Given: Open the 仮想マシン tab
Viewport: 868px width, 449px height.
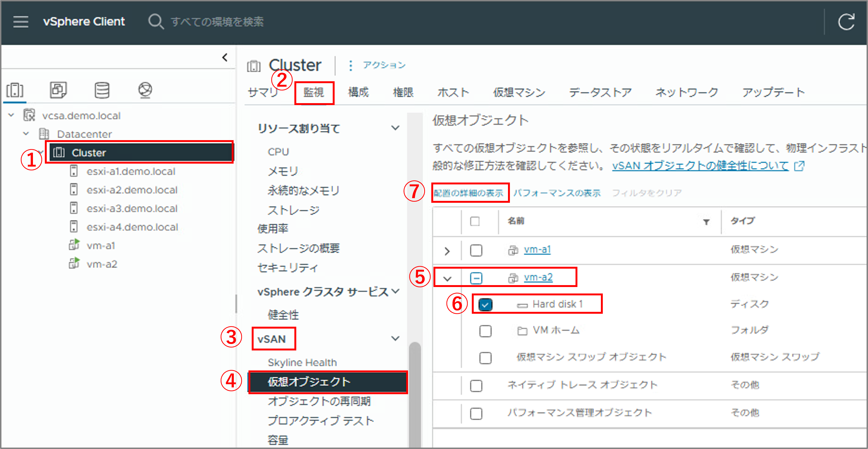Looking at the screenshot, I should click(x=519, y=92).
